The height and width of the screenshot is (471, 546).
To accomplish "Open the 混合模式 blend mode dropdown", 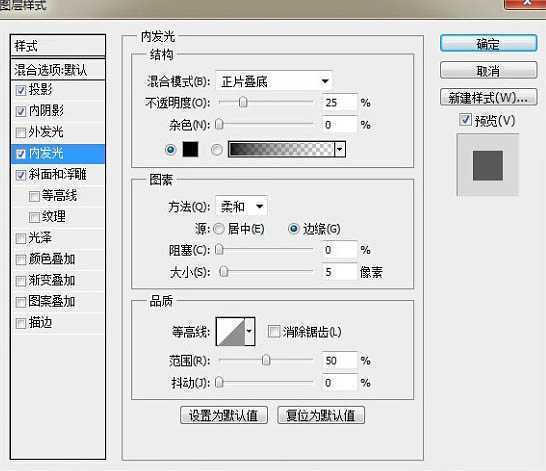I will coord(274,81).
